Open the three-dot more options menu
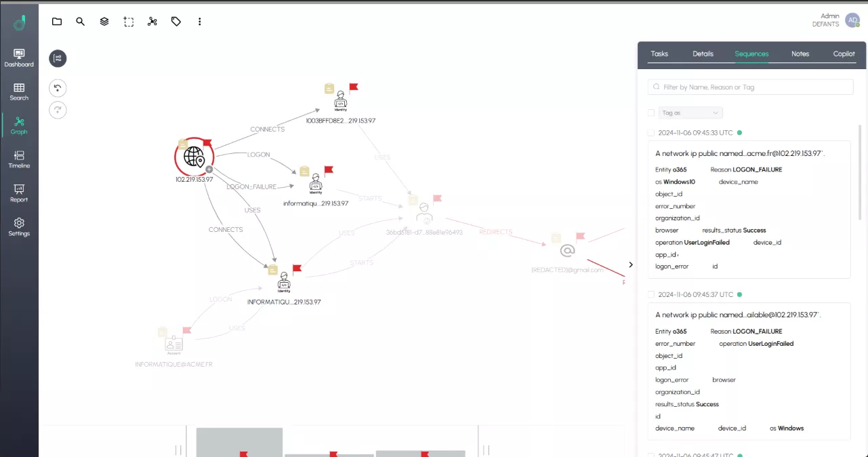Image resolution: width=868 pixels, height=457 pixels. 200,22
